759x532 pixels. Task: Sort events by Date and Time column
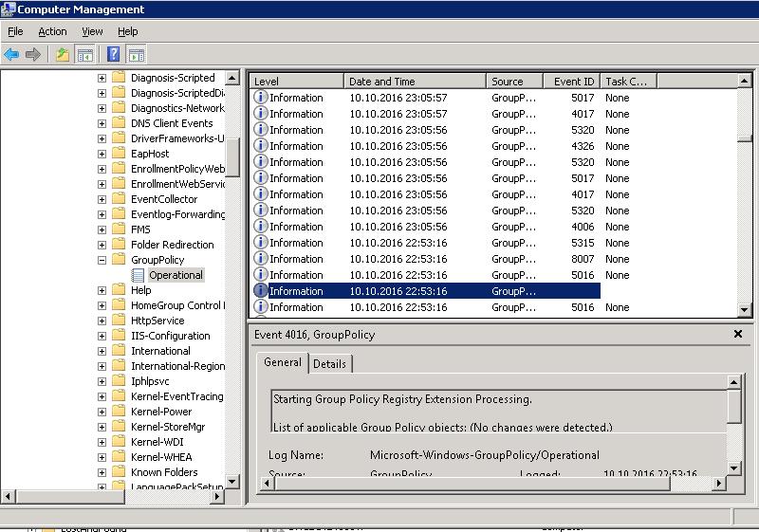[382, 82]
